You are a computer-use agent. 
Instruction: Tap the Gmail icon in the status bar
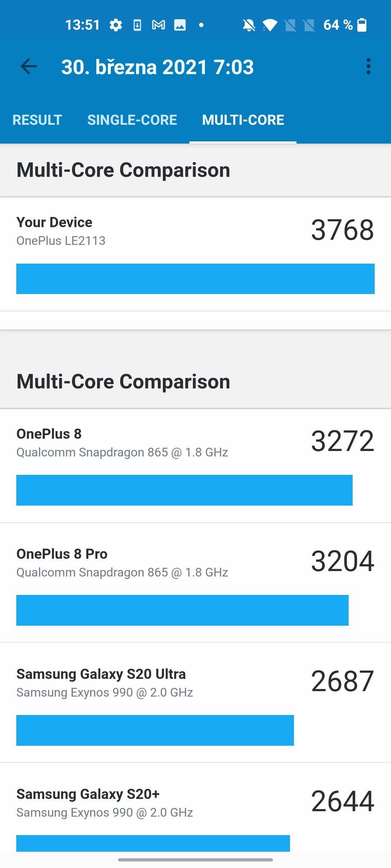[x=158, y=24]
